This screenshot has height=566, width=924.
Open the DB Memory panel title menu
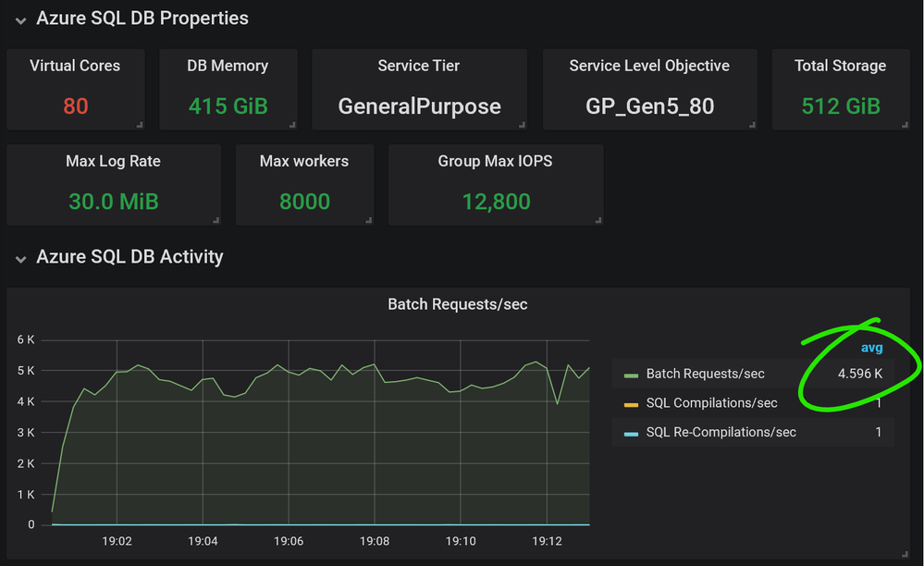pos(228,66)
